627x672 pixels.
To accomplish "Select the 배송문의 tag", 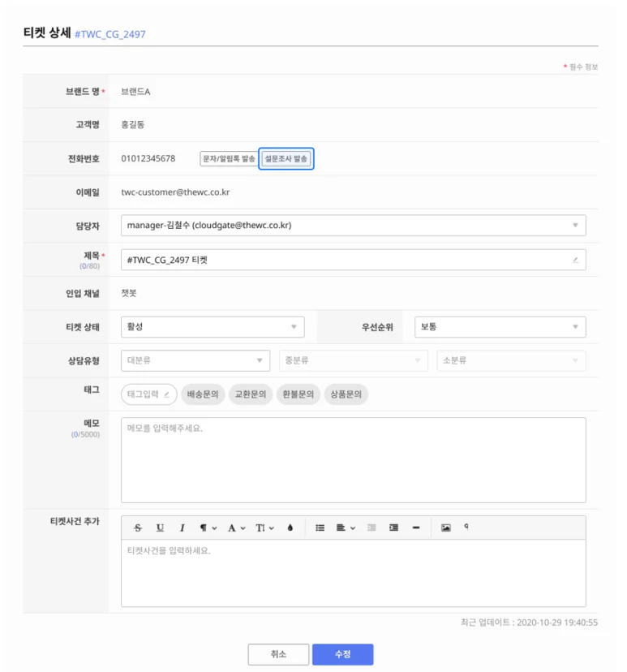I will click(x=203, y=394).
